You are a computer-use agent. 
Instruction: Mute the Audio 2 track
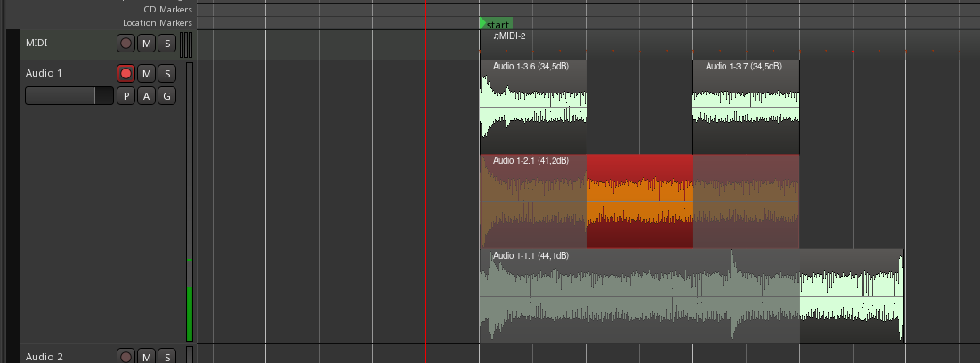(x=146, y=357)
